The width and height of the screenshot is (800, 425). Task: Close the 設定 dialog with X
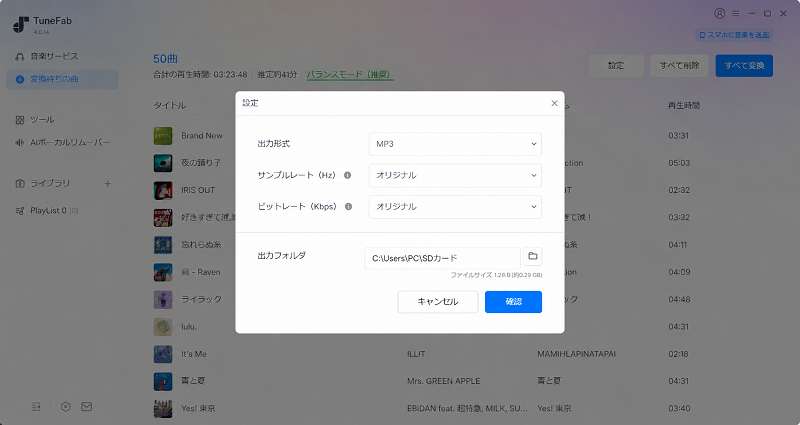click(555, 103)
